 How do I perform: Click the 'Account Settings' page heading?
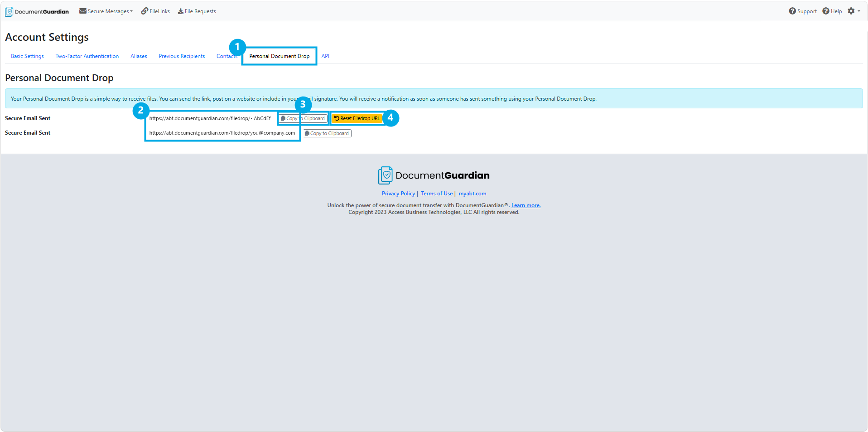(47, 37)
